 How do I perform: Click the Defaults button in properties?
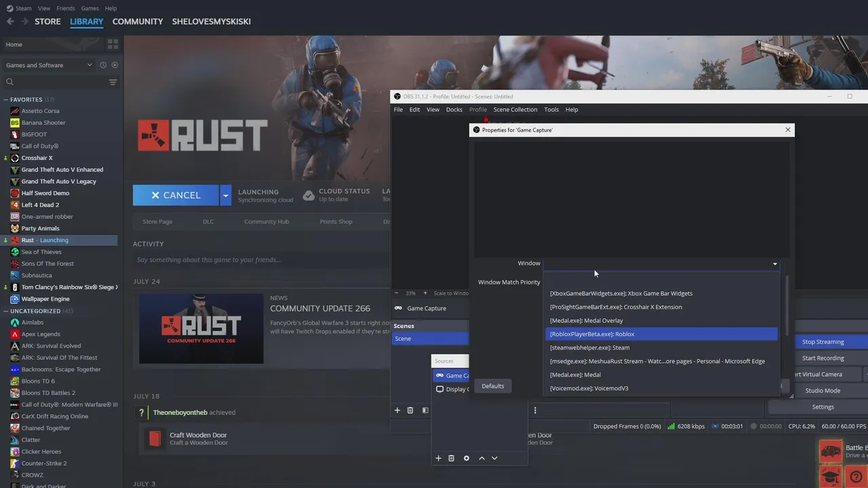(x=493, y=386)
